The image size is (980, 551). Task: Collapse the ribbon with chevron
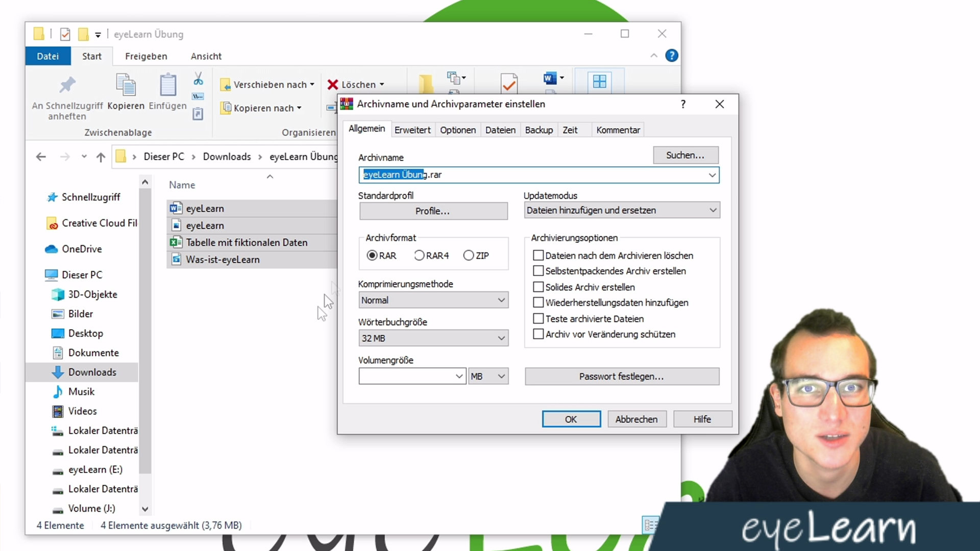[x=654, y=56]
